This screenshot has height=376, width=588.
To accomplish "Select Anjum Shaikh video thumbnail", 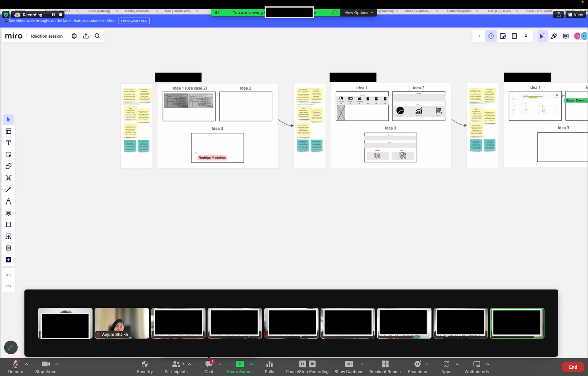I will point(122,323).
